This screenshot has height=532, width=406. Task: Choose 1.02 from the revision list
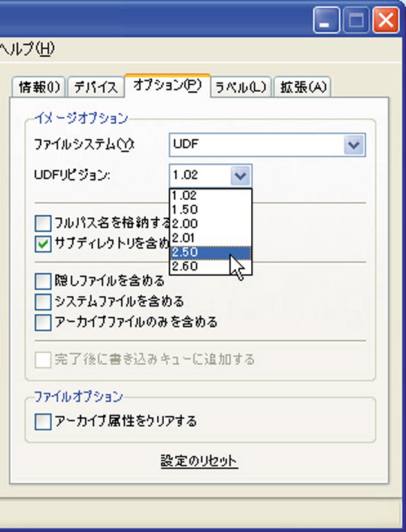point(211,196)
